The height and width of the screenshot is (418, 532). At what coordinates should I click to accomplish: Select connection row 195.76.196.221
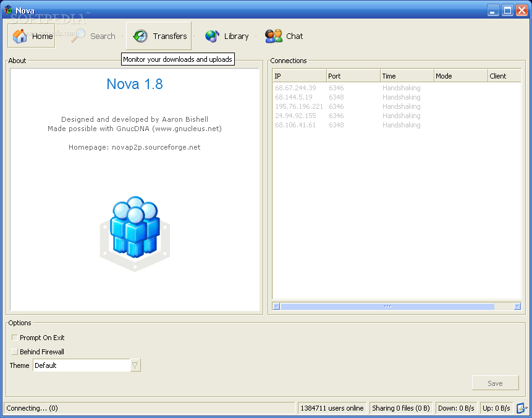[397, 106]
